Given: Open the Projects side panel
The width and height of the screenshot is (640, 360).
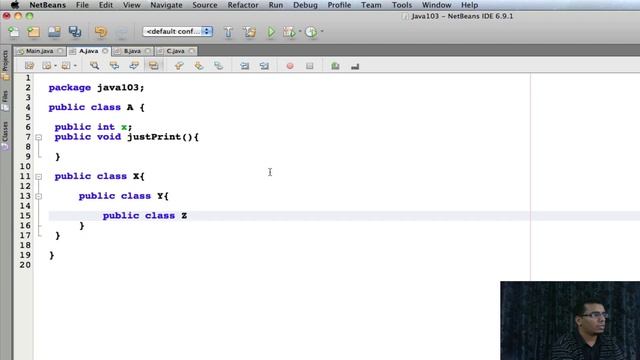Looking at the screenshot, I should point(5,64).
